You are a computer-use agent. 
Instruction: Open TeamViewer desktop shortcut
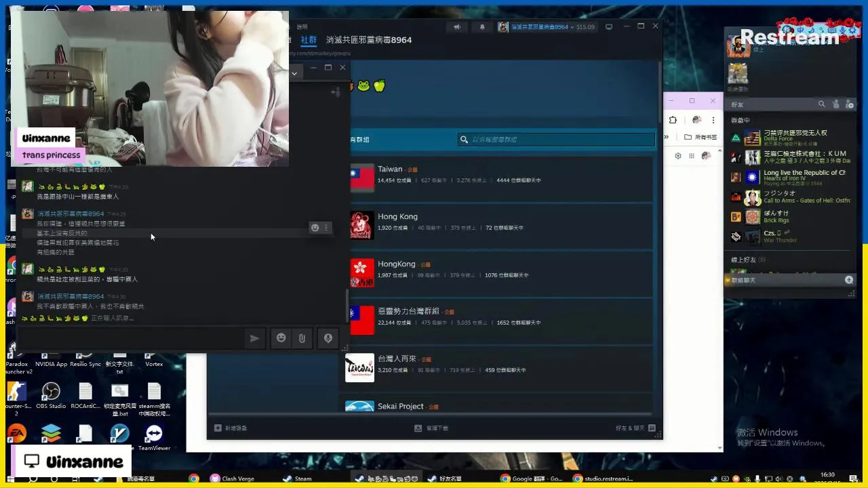154,438
